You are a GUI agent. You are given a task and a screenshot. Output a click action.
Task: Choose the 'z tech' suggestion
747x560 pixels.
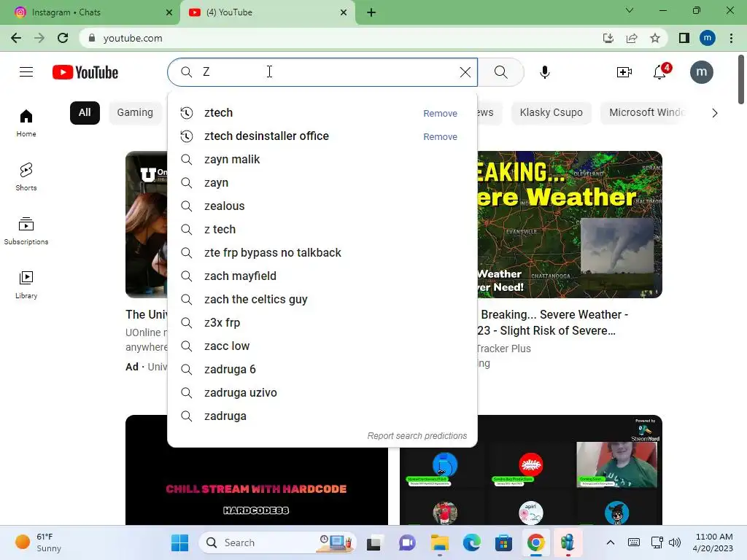(x=322, y=230)
